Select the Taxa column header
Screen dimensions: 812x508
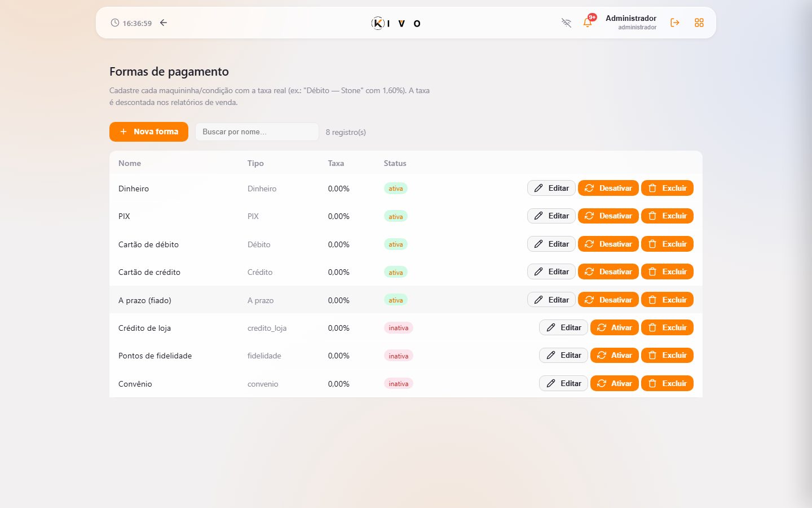coord(336,163)
